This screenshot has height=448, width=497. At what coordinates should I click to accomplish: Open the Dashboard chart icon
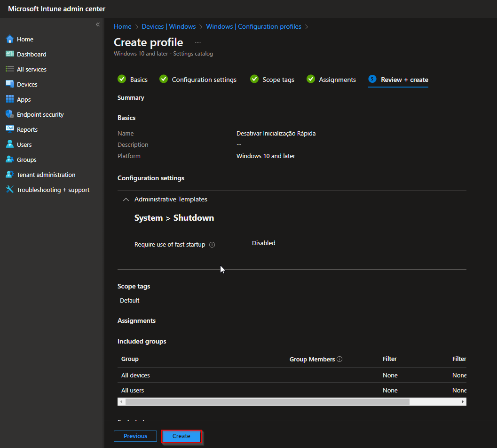(x=10, y=54)
